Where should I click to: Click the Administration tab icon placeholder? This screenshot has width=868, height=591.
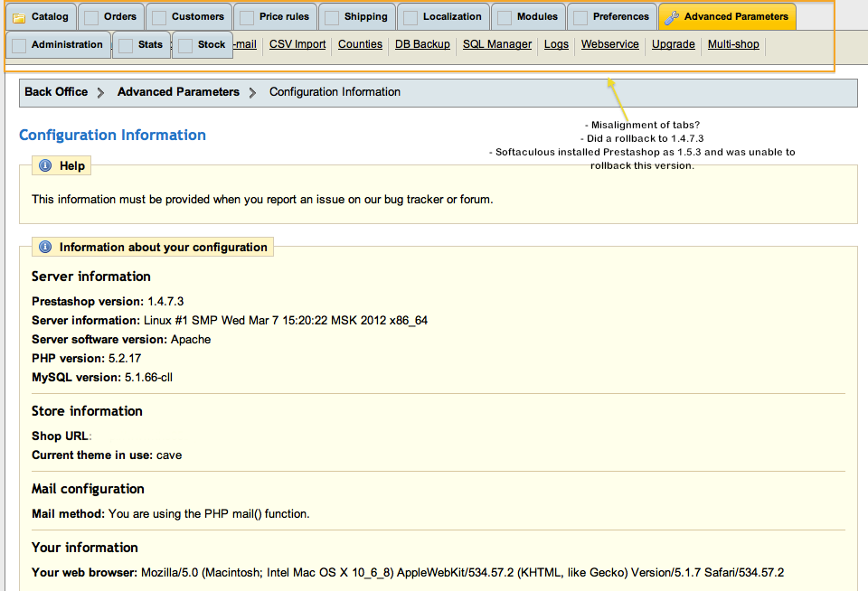click(x=19, y=46)
